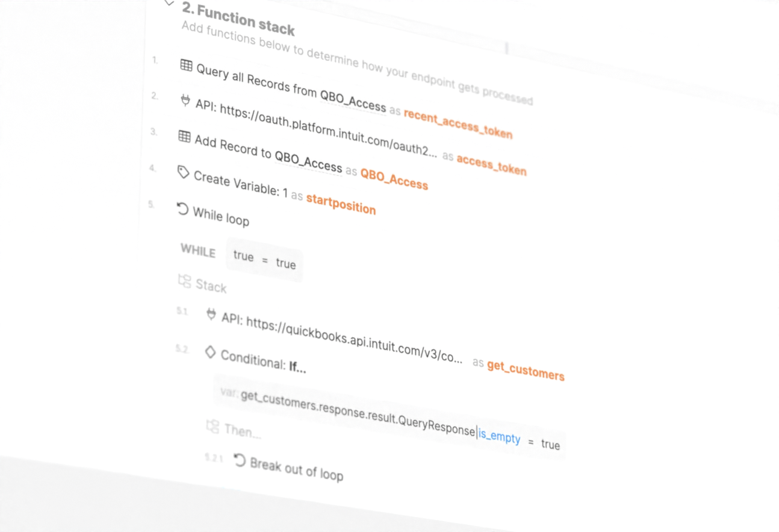Select the access_token output of the oauth step
Screen dimensions: 779x532
pos(491,164)
